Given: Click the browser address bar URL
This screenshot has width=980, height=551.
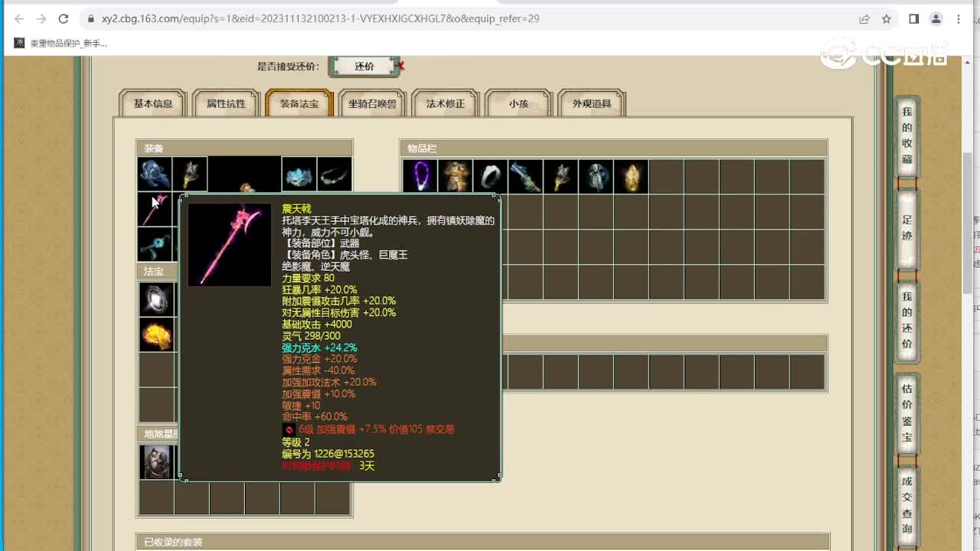Looking at the screenshot, I should click(320, 18).
